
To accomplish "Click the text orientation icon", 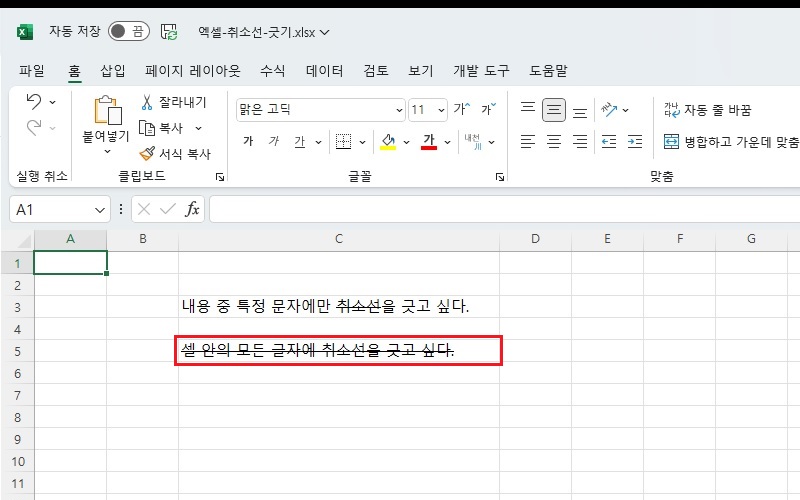I will click(609, 109).
